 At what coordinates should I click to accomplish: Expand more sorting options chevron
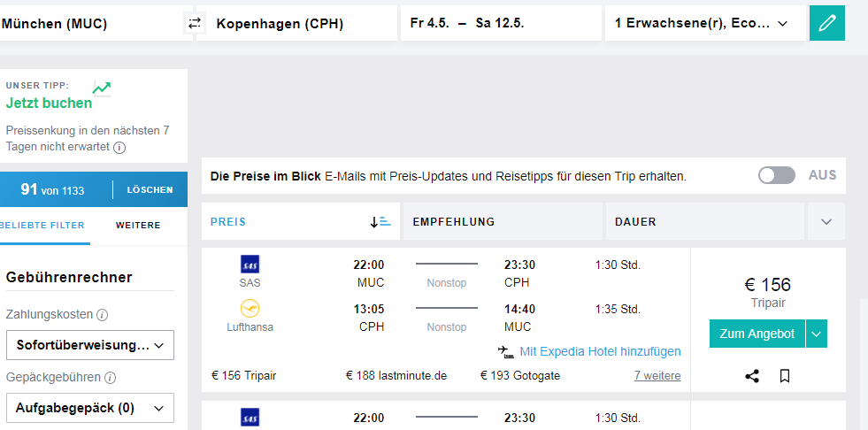[826, 222]
